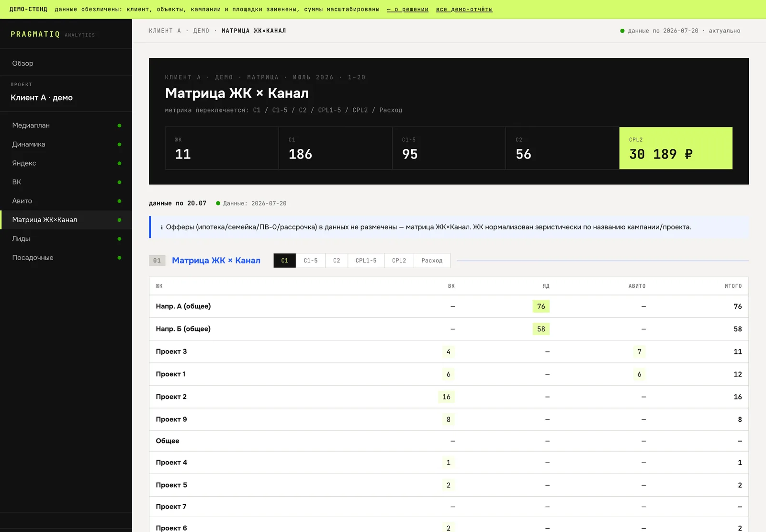Open the Обзор sidebar item
766x532 pixels.
[x=66, y=63]
